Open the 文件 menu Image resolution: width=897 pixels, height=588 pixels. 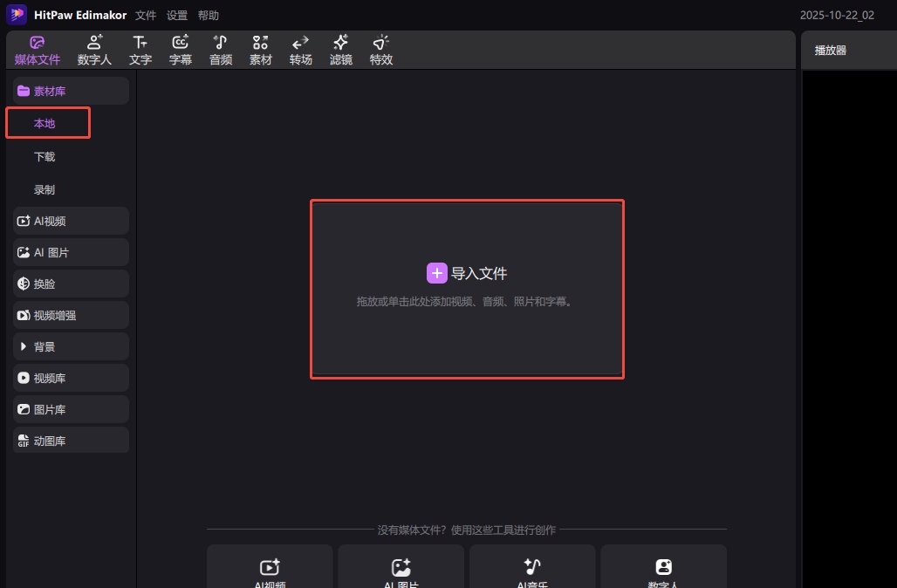(146, 16)
